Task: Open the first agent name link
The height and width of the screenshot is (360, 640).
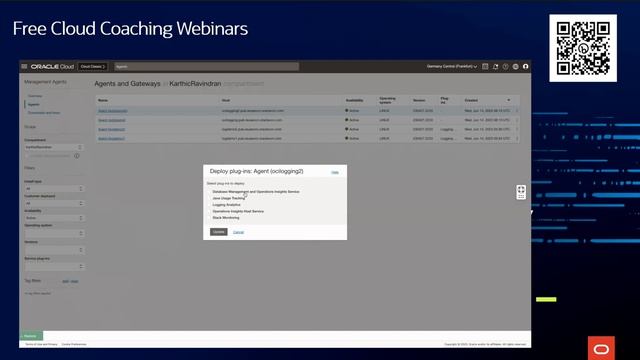Action: (113, 111)
